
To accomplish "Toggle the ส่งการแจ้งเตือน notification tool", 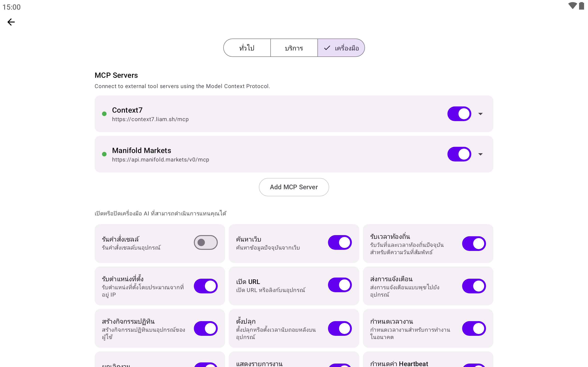I will [x=474, y=286].
